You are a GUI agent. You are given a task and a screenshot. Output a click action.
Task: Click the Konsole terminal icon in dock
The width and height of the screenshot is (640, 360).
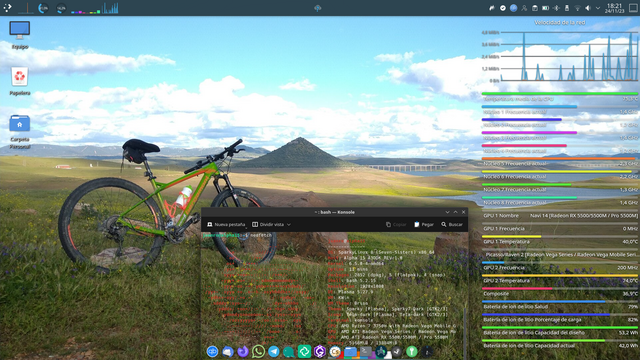[366, 351]
